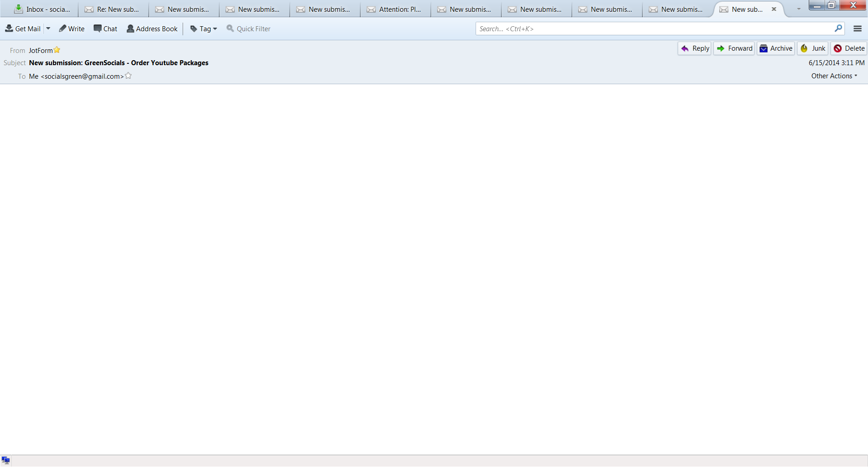Viewport: 868px width, 467px height.
Task: Click the Get Mail icon
Action: click(9, 28)
